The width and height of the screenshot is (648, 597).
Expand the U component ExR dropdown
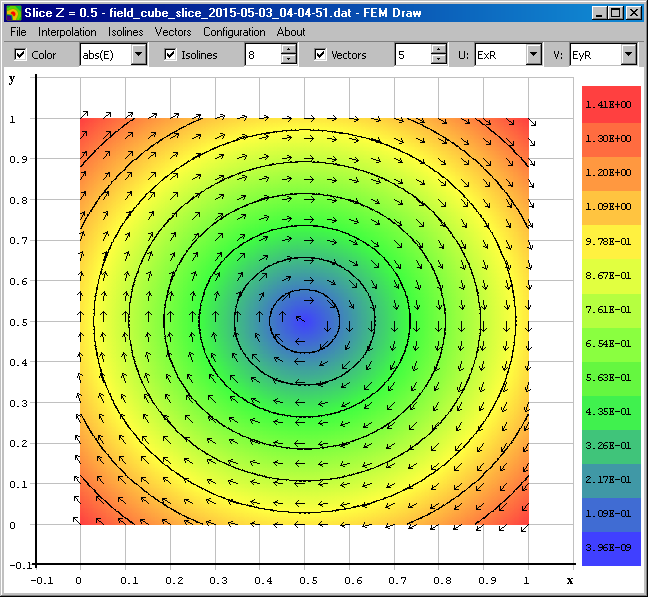tap(534, 55)
